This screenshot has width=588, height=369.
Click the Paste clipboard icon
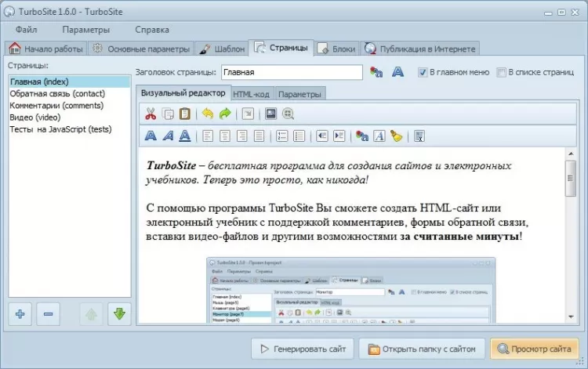pyautogui.click(x=184, y=114)
